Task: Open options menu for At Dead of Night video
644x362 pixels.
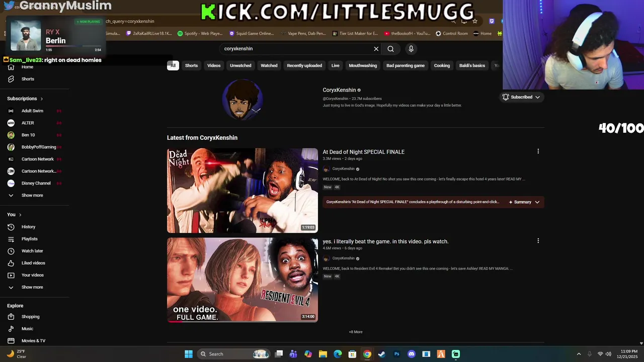Action: (538, 151)
